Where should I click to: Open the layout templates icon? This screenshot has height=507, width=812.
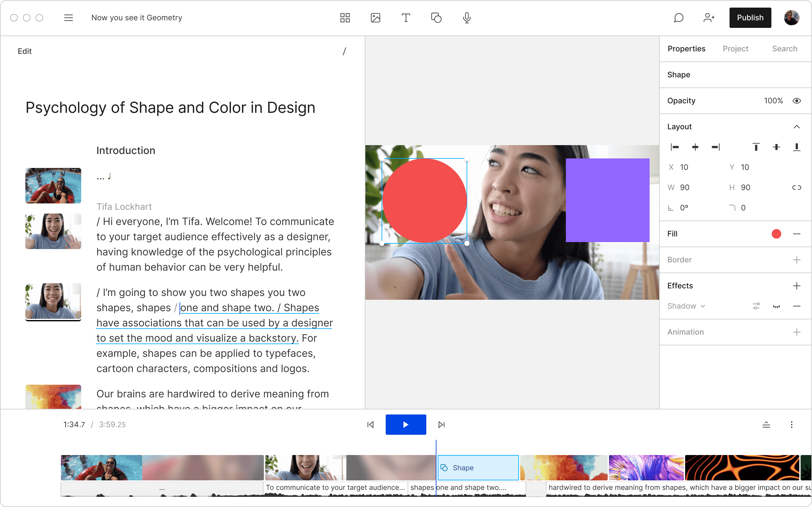pos(345,18)
